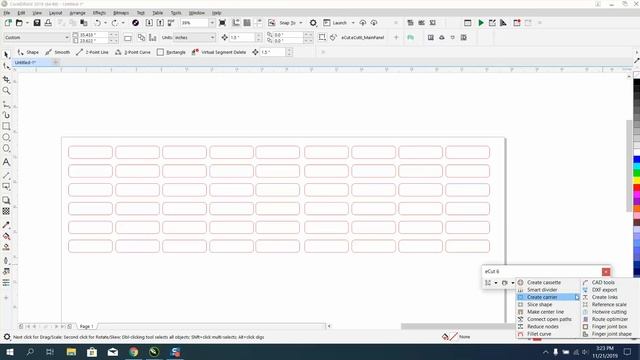Expand the Open button dropdown arrow

coord(27,23)
